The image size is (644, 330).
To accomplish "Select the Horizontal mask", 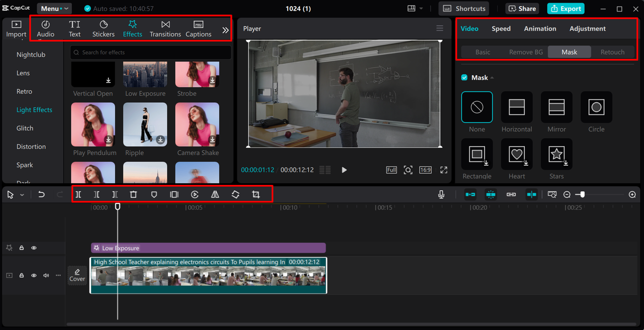I will pyautogui.click(x=517, y=107).
